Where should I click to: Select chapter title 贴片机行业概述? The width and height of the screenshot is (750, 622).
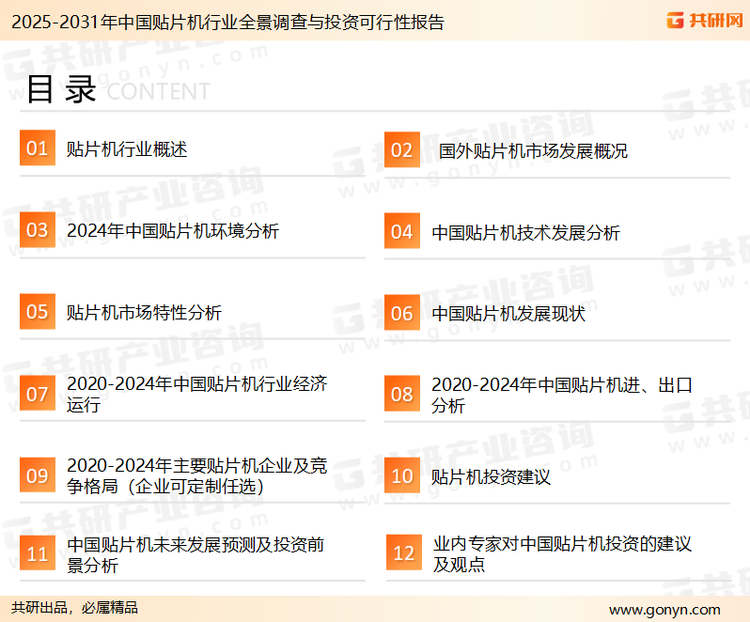coord(127,149)
